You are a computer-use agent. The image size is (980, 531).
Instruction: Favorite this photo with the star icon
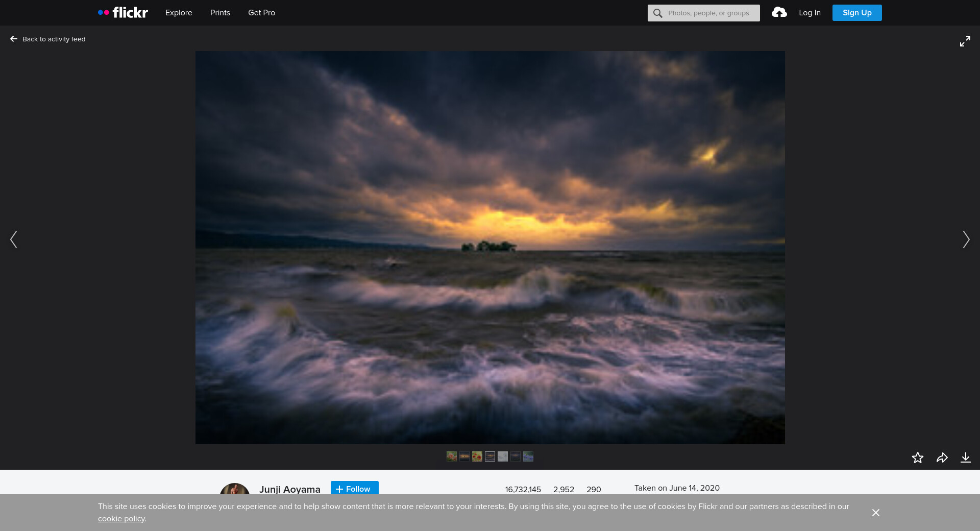pos(917,457)
